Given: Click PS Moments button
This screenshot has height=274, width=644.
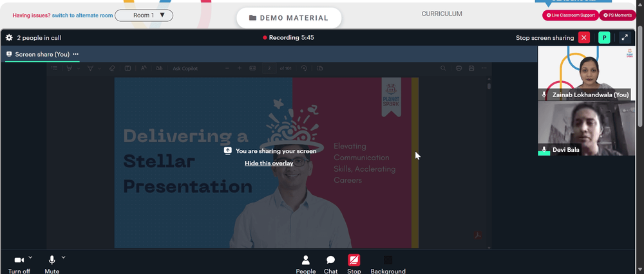Looking at the screenshot, I should click(618, 15).
